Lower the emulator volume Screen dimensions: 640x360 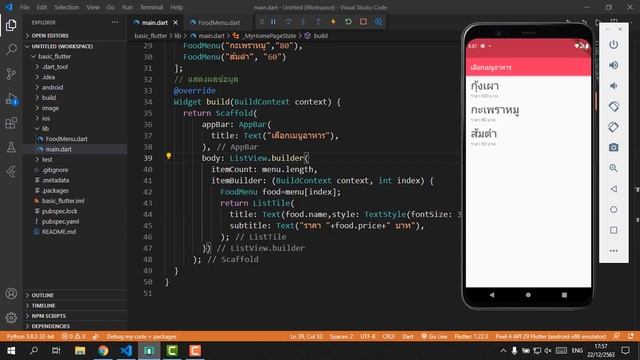click(x=613, y=86)
